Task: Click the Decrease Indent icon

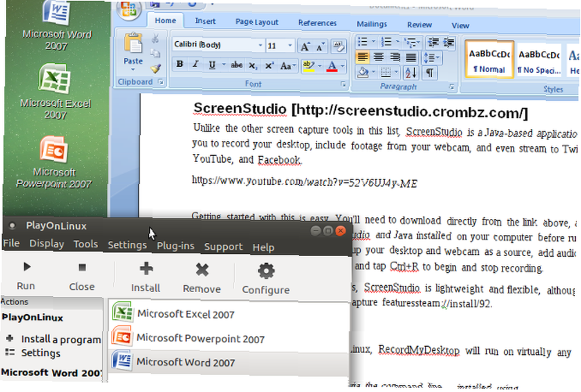Action: [433, 43]
